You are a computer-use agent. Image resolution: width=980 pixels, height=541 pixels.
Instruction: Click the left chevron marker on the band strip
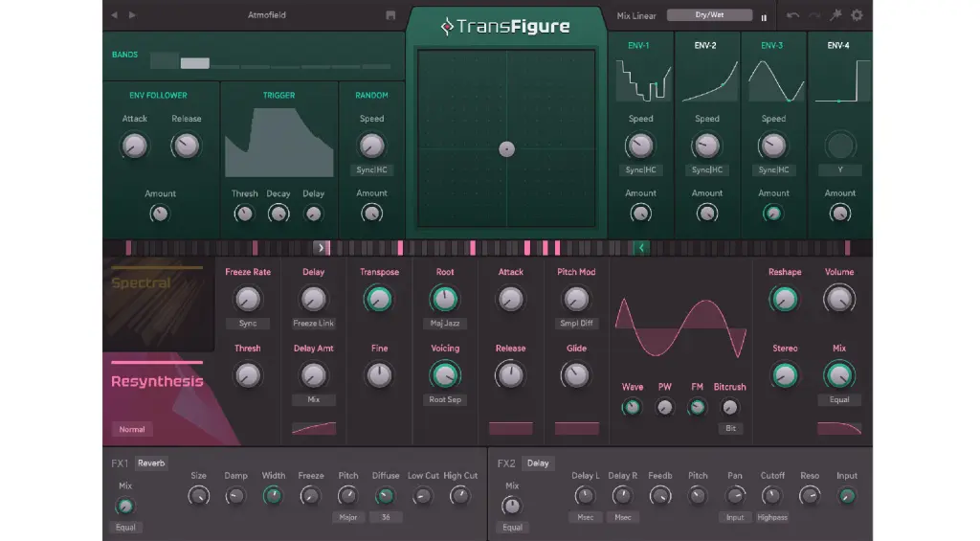[x=641, y=248]
